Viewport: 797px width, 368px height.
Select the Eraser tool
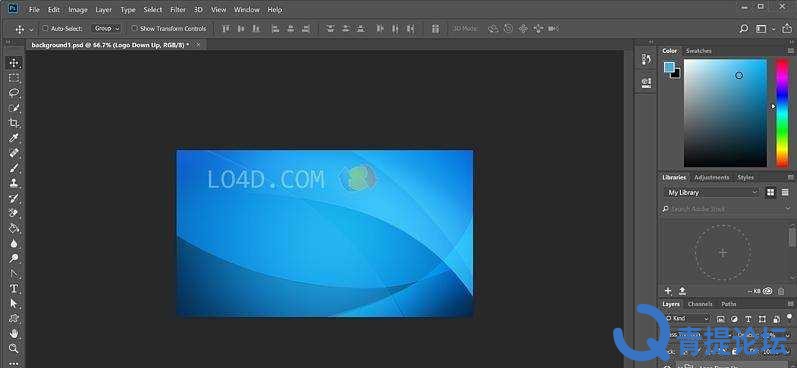pos(14,213)
